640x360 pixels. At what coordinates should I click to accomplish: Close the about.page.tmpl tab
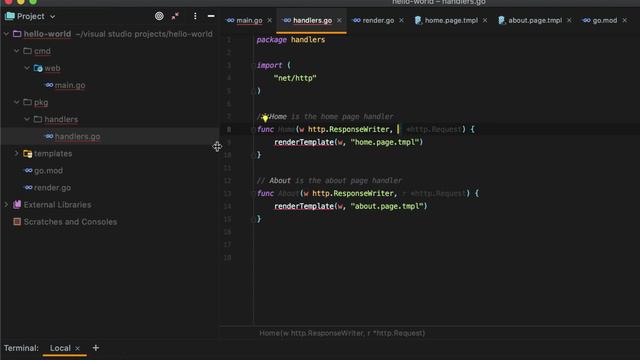point(569,20)
